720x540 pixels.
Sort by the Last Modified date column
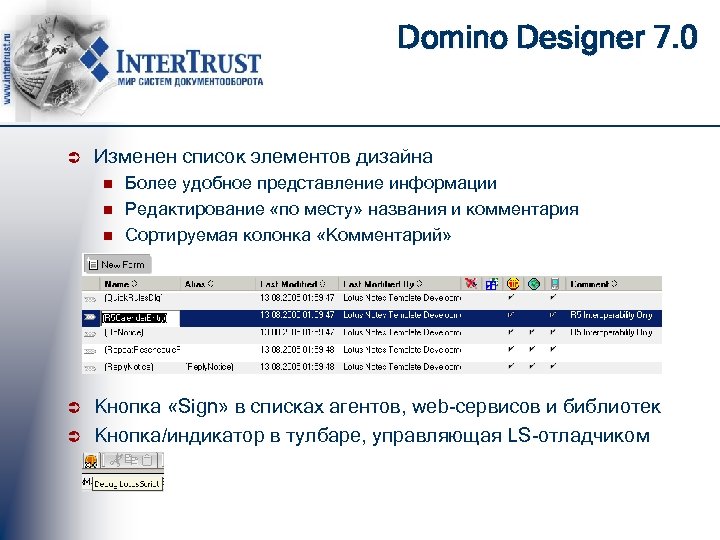292,284
